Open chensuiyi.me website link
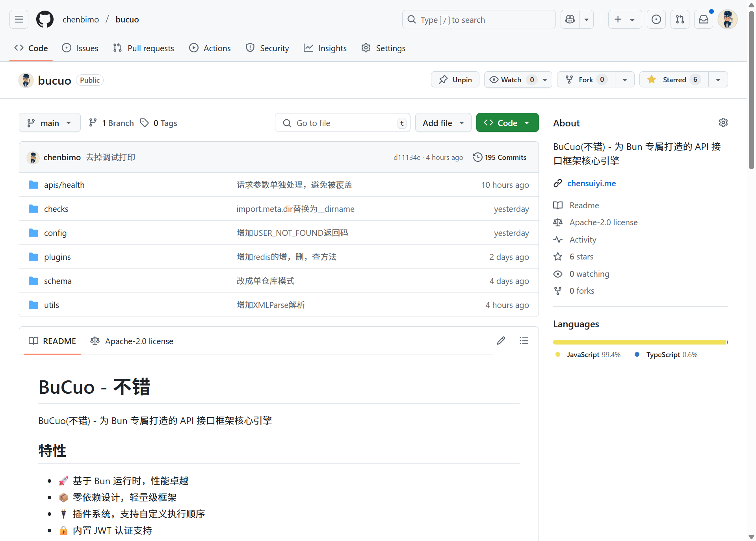 [x=591, y=183]
